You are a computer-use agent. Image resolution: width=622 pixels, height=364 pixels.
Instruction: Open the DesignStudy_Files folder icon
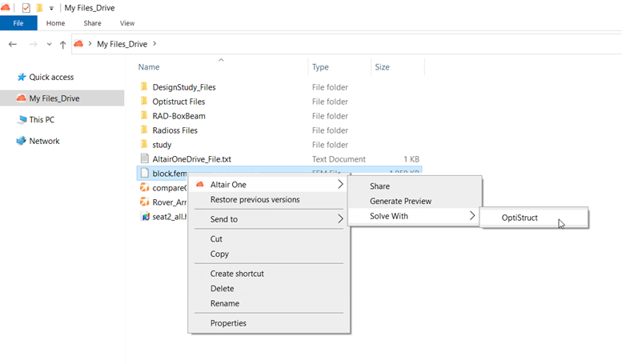[x=144, y=86]
